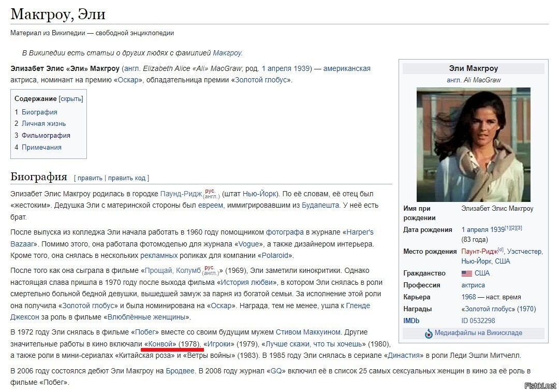
Task: Open the Harper's Bazaar link
Action: (360, 232)
